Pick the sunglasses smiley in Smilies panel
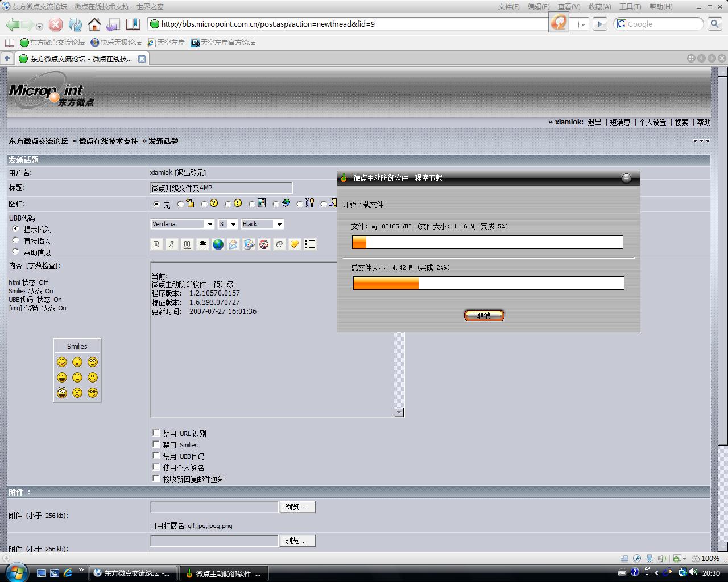 pyautogui.click(x=93, y=393)
